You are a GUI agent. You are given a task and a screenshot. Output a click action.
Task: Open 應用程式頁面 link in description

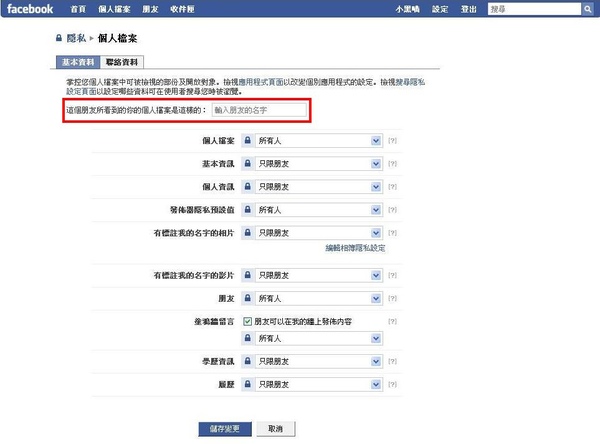click(x=261, y=82)
